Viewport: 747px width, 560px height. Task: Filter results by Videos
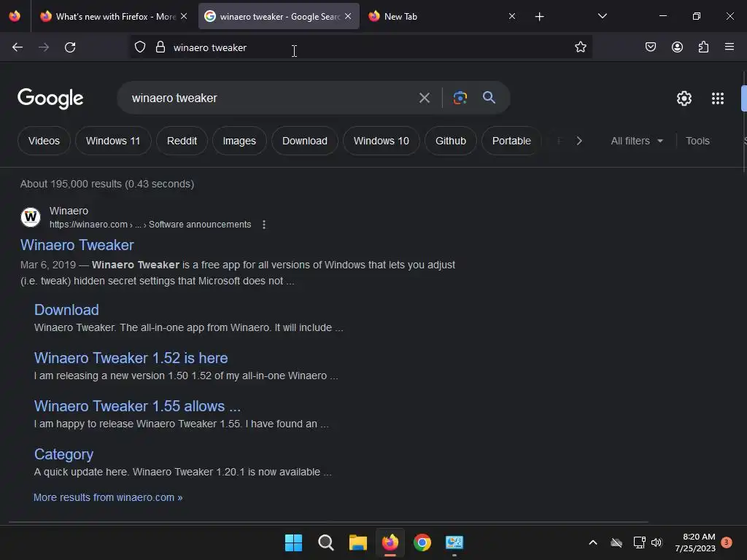click(44, 141)
